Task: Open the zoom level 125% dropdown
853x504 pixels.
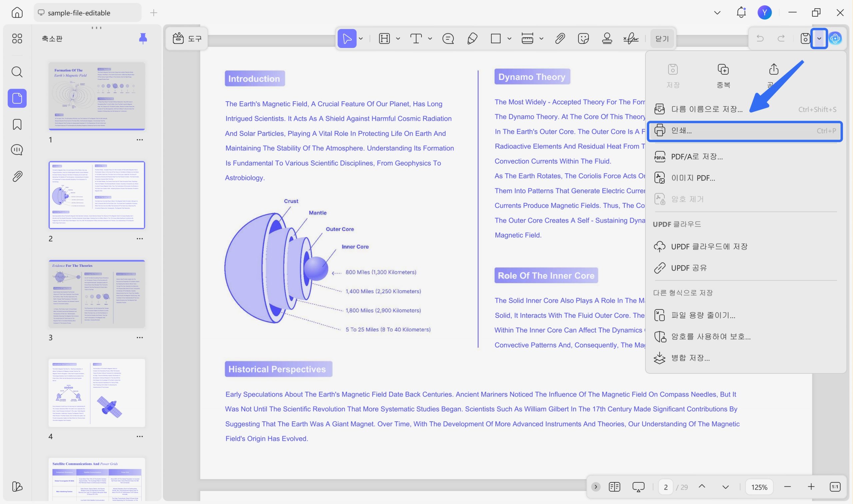Action: (759, 487)
